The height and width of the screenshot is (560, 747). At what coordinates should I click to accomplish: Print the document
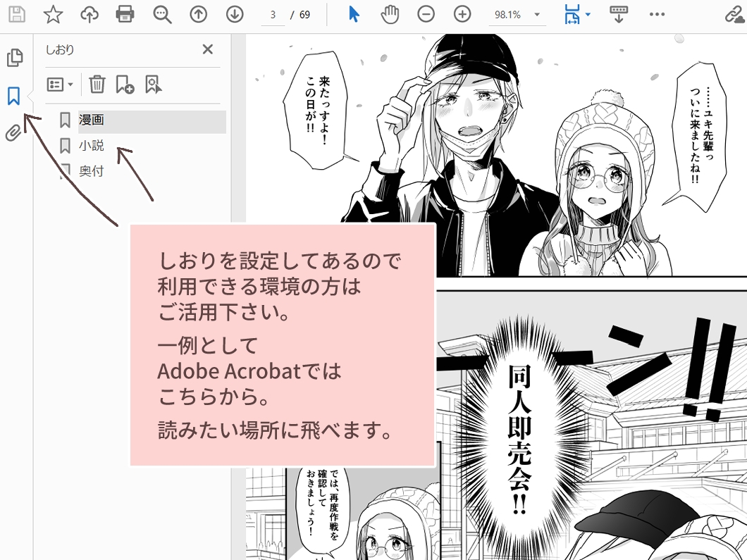click(x=125, y=14)
